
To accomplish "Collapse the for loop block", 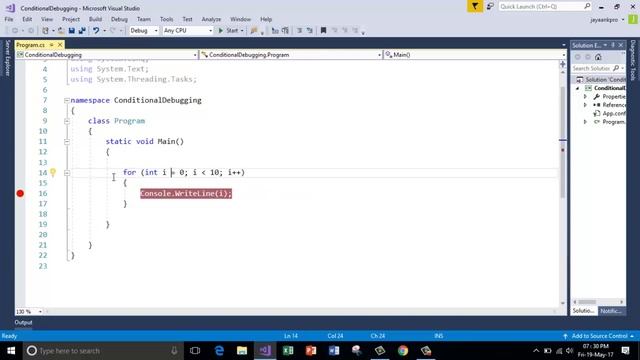I will (67, 173).
